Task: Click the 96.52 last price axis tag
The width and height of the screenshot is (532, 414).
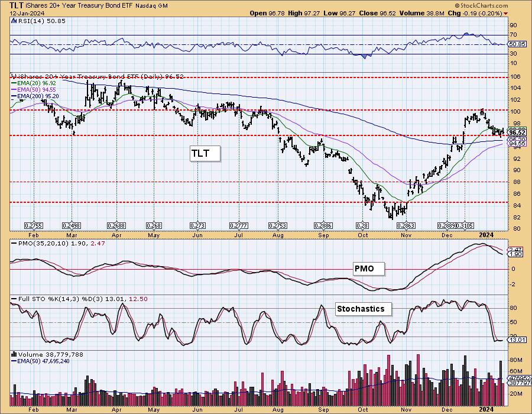Action: 517,132
